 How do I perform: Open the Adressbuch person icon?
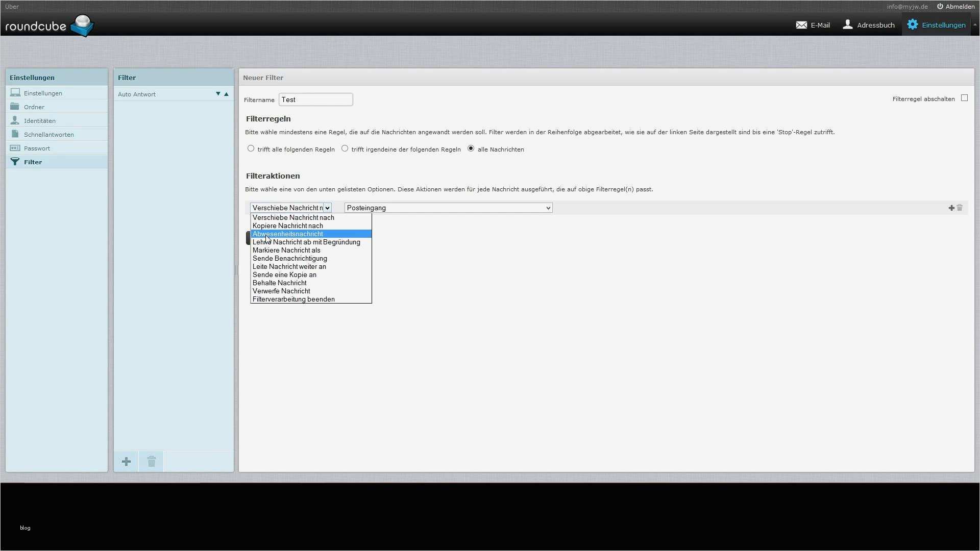coord(848,24)
